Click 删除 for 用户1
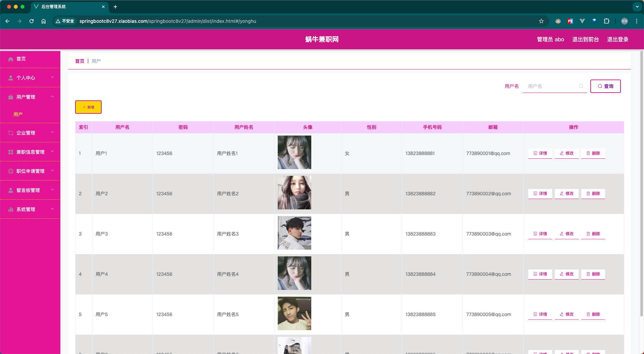 tap(593, 153)
